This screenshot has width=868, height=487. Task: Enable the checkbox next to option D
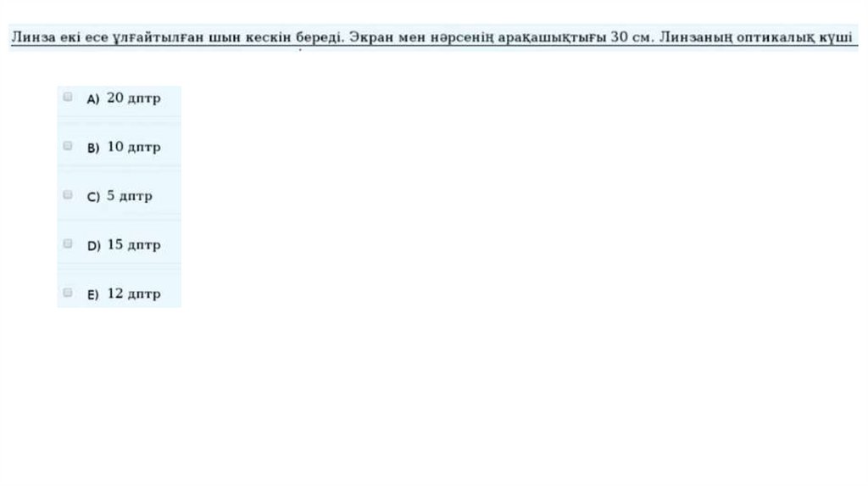68,243
